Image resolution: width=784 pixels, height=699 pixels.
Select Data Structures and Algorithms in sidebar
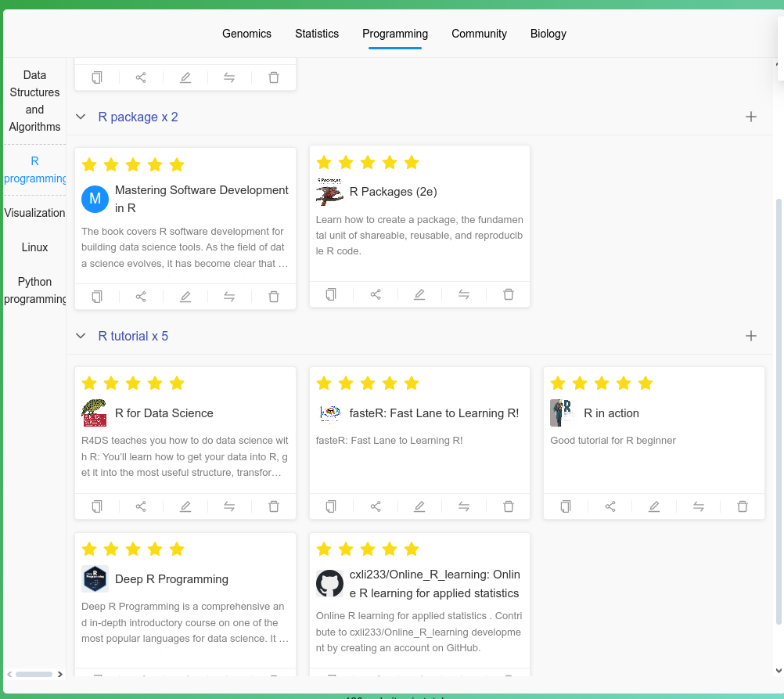click(x=34, y=101)
